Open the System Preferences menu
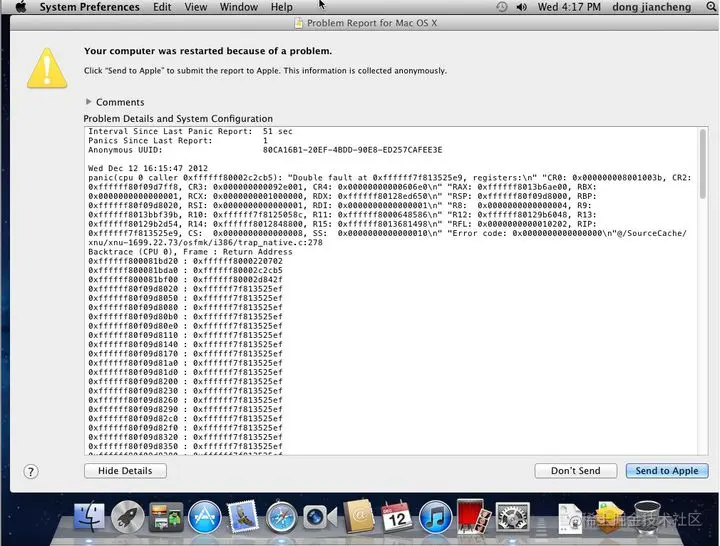Viewport: 720px width, 546px height. pos(90,7)
